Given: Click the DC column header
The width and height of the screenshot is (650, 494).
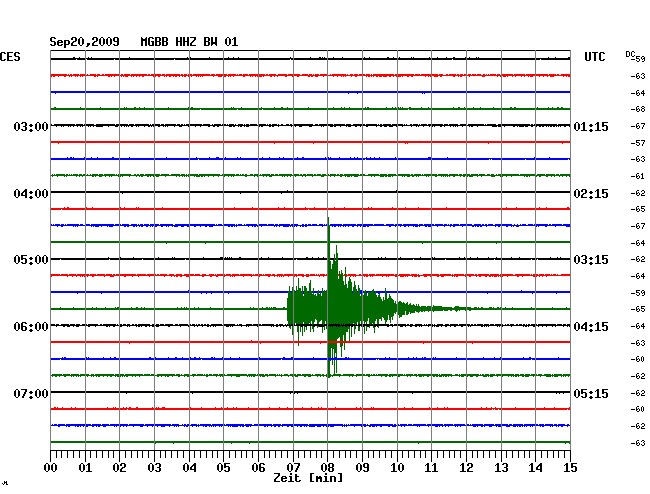Looking at the screenshot, I should (630, 54).
